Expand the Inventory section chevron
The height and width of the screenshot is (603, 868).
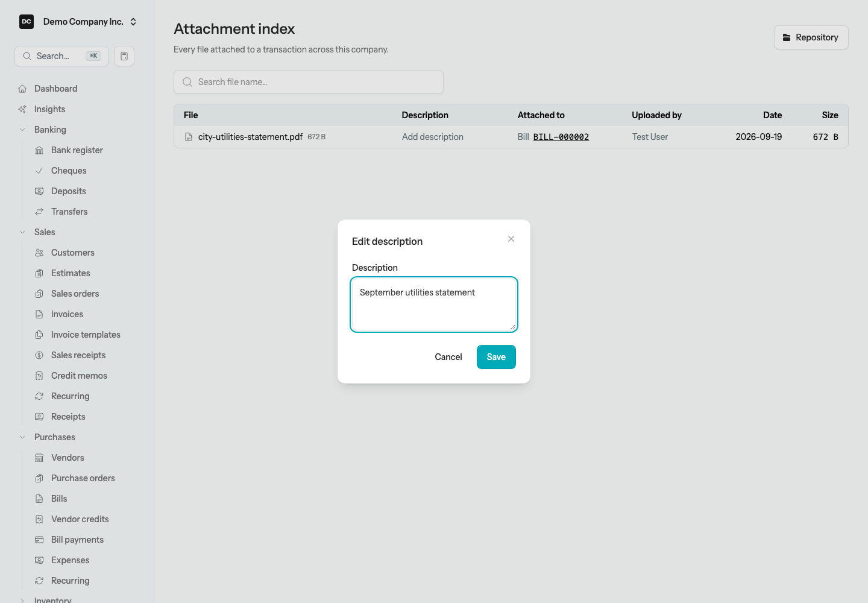[22, 600]
